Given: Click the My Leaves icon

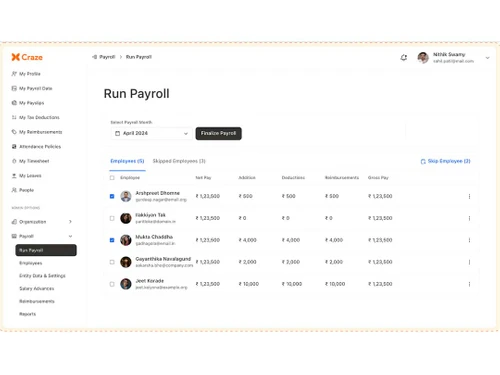Looking at the screenshot, I should tap(14, 176).
